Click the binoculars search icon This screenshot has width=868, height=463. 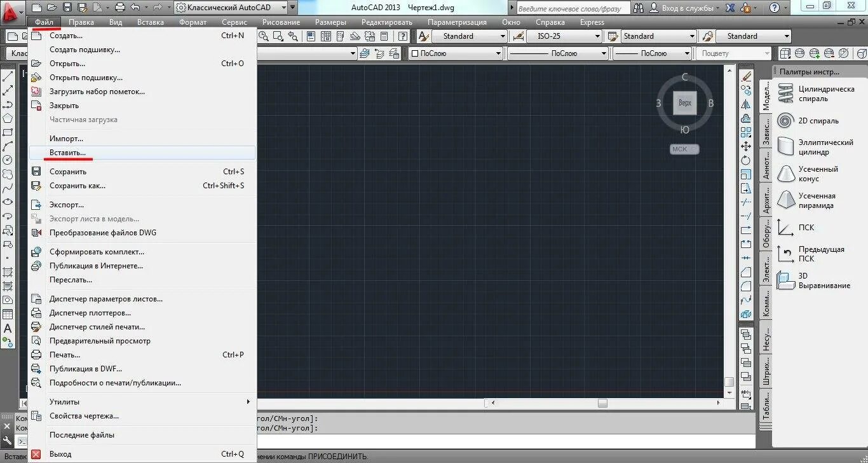pyautogui.click(x=640, y=8)
